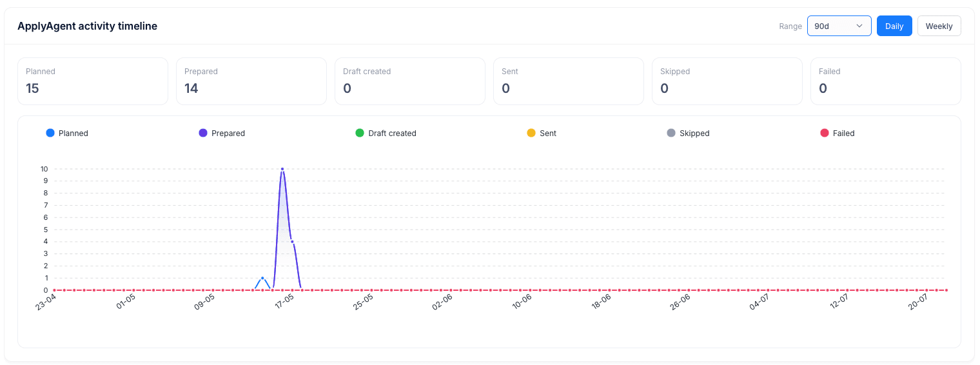This screenshot has height=365, width=980.
Task: Click the Draft created stat card
Action: (410, 81)
